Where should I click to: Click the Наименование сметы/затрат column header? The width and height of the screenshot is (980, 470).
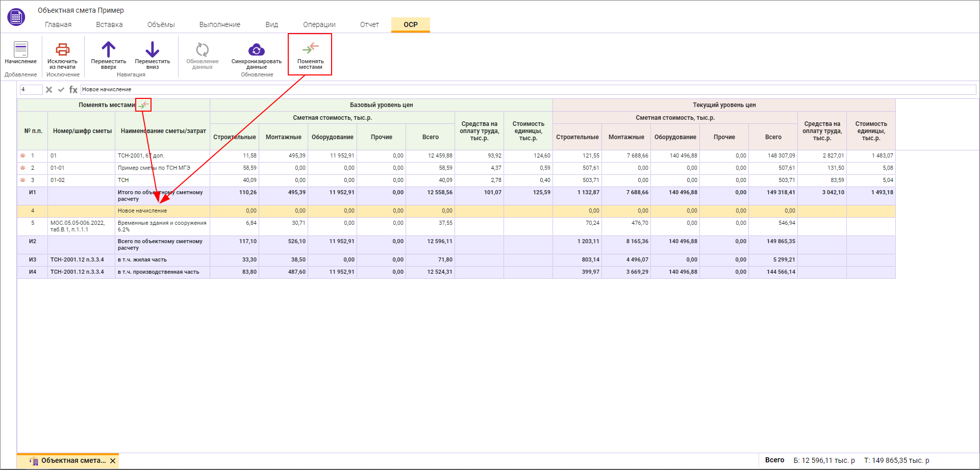pyautogui.click(x=163, y=131)
